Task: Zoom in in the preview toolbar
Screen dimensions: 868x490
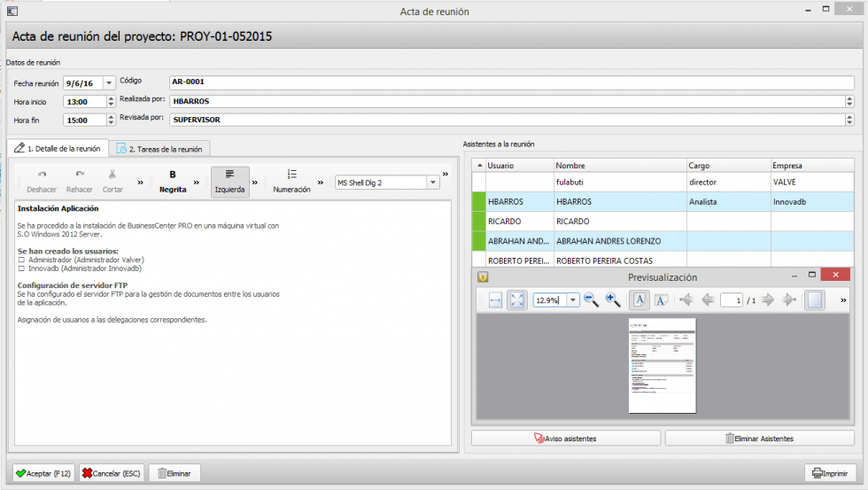Action: [x=613, y=300]
